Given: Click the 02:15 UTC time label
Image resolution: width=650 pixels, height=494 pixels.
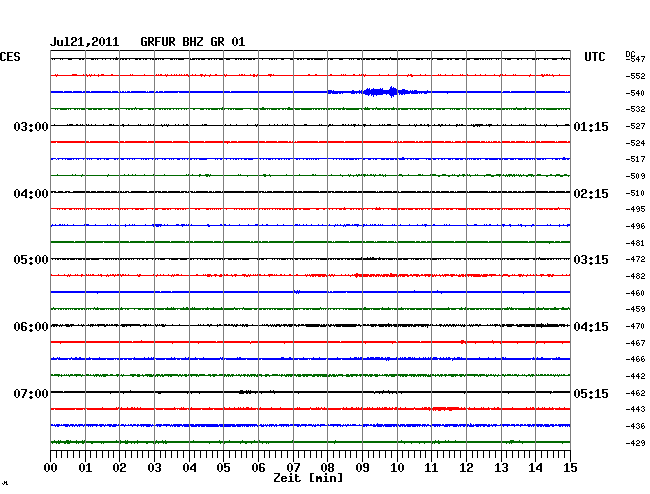Looking at the screenshot, I should tap(591, 194).
